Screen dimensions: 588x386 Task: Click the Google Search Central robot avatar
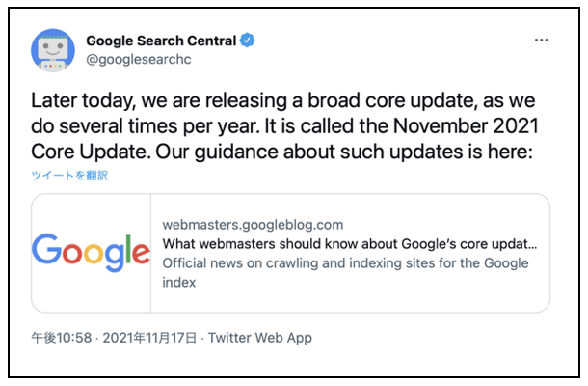point(53,50)
